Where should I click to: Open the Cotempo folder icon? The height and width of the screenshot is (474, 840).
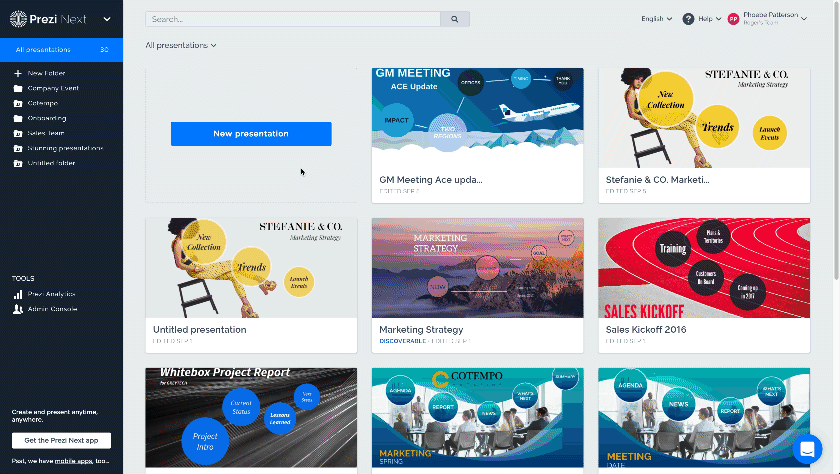(18, 103)
